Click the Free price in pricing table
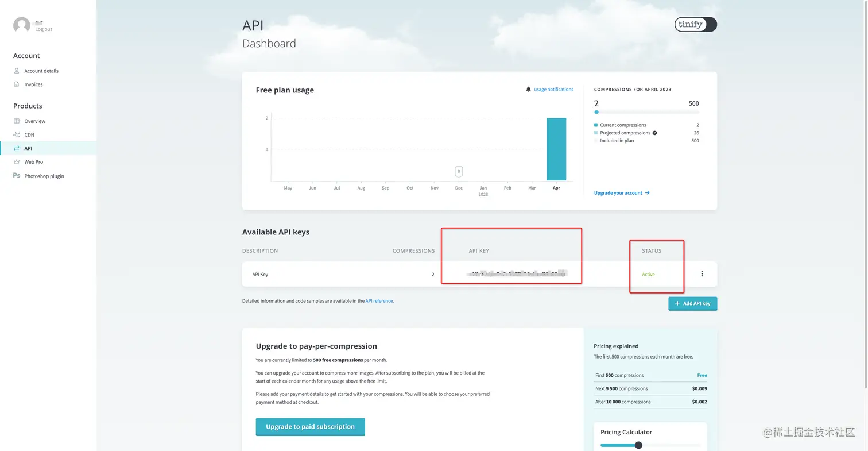This screenshot has height=451, width=868. coord(702,375)
